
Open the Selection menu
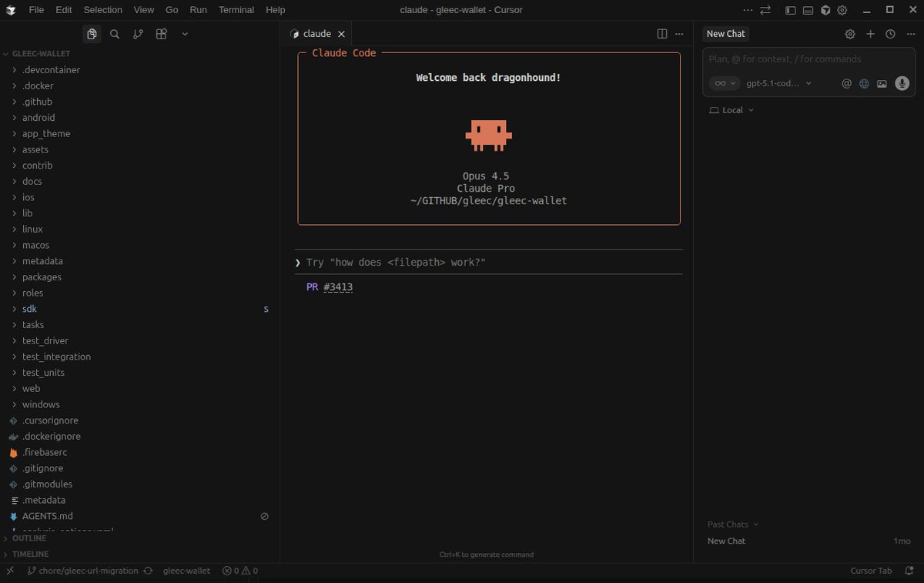pyautogui.click(x=102, y=10)
